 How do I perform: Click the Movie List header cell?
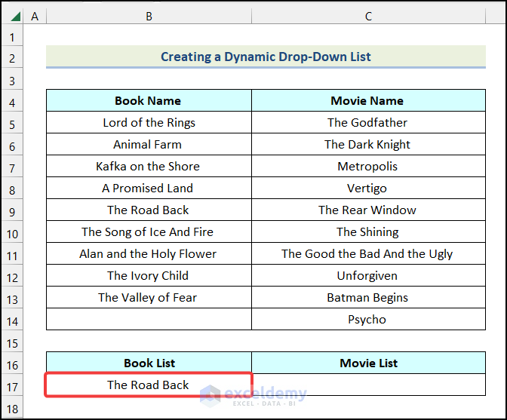(368, 363)
